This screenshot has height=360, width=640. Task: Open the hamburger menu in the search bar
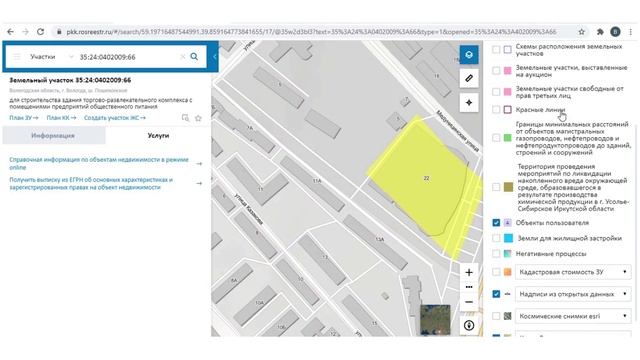(17, 57)
